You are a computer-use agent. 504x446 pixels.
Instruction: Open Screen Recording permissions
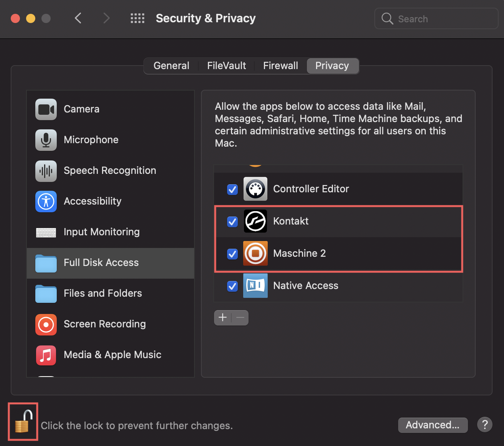(x=104, y=324)
